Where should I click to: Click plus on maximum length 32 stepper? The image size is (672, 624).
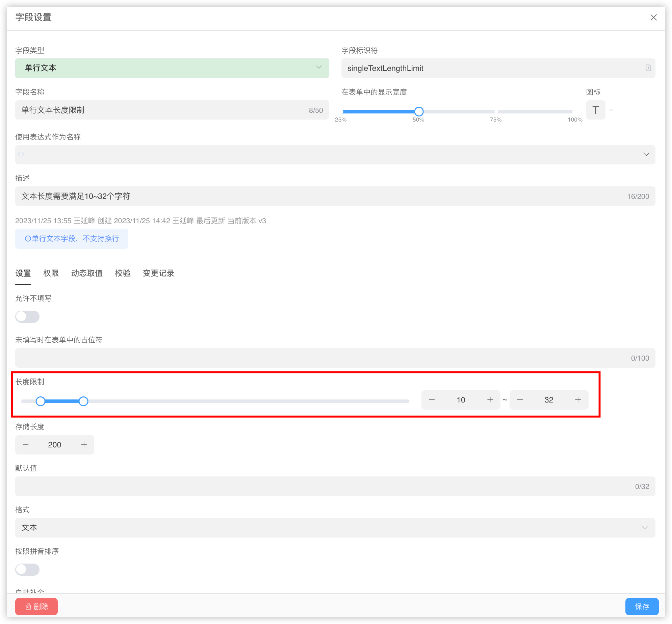[578, 400]
